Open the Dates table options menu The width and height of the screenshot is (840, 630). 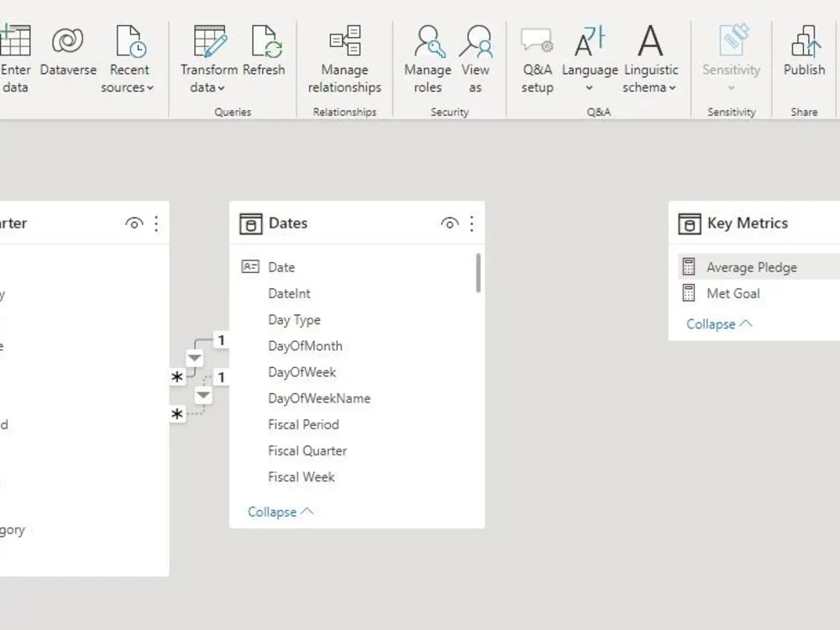coord(472,223)
